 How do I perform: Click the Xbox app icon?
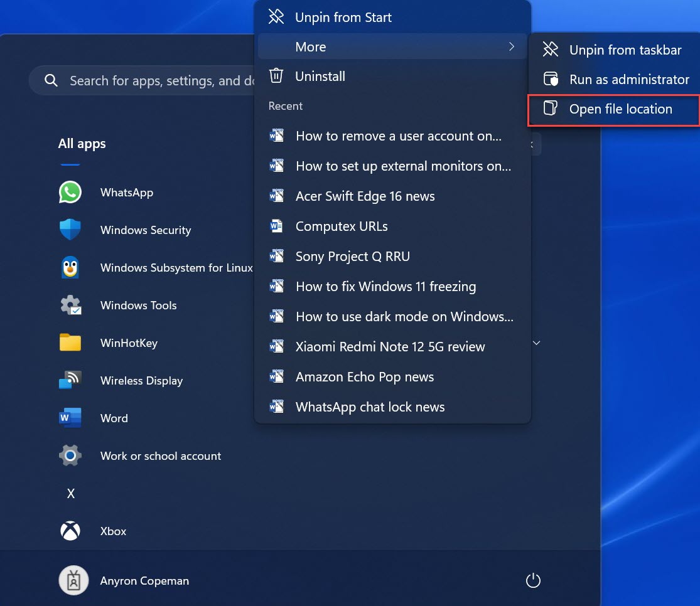coord(70,531)
